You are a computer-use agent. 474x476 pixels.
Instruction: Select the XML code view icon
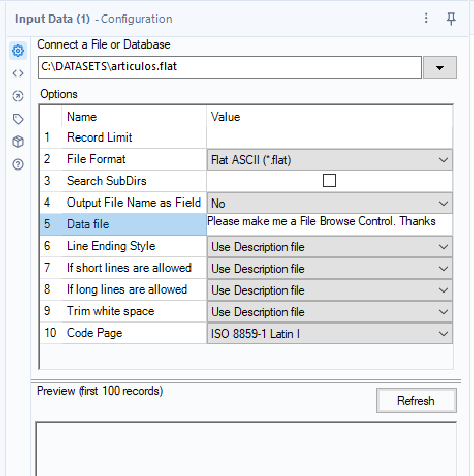point(18,73)
